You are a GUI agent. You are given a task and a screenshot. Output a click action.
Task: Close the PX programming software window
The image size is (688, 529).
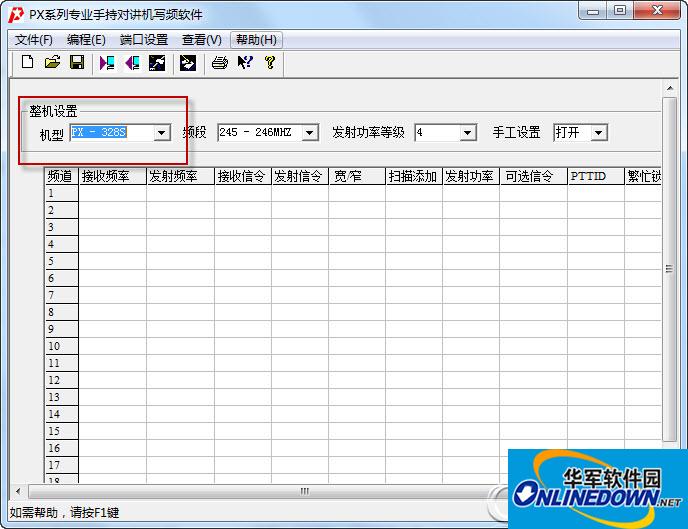coord(657,11)
